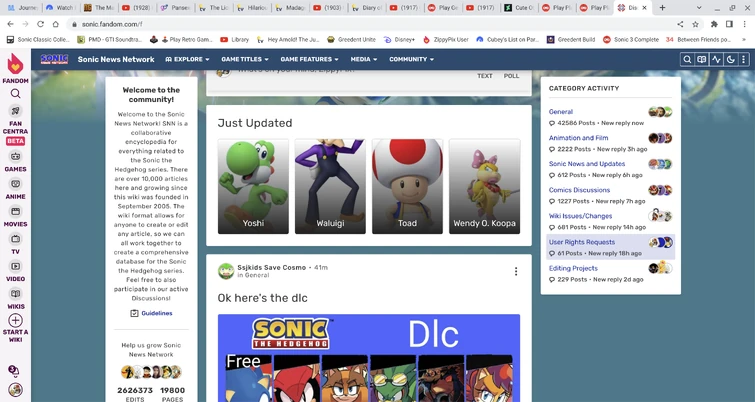755x402 pixels.
Task: Expand the Media dropdown menu
Action: [364, 59]
